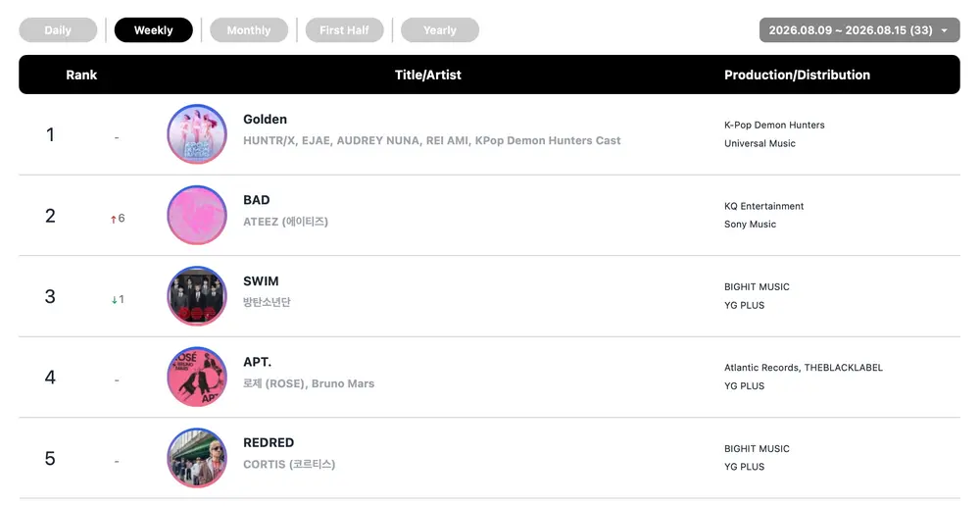
Task: Switch to the Monthly chart tab
Action: [x=249, y=30]
